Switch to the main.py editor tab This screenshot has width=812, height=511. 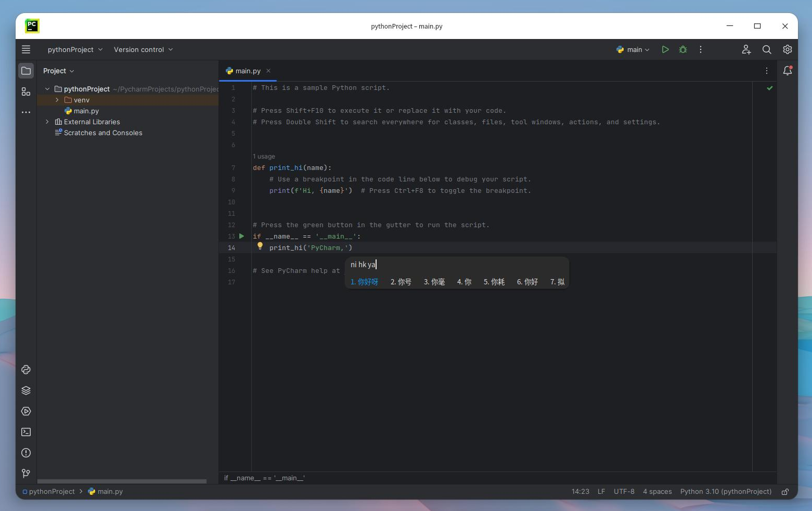[248, 71]
